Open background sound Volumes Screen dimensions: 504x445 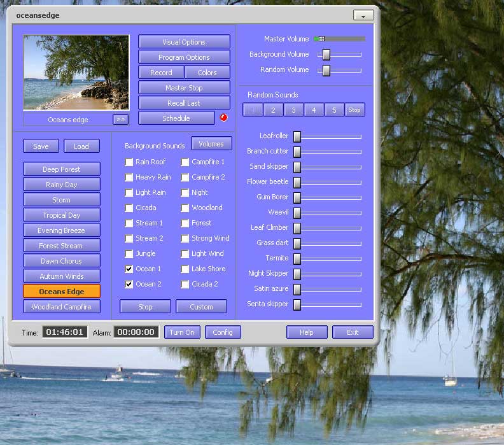(211, 144)
